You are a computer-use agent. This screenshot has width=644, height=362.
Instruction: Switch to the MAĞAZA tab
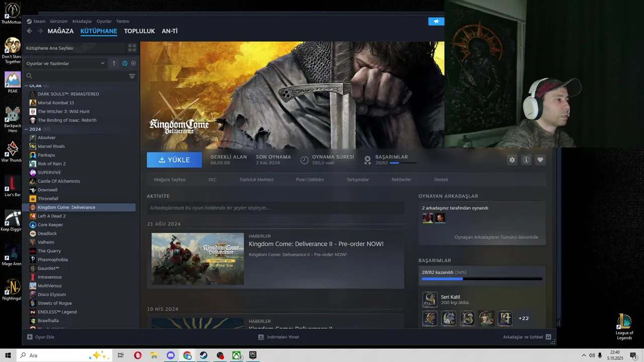60,31
